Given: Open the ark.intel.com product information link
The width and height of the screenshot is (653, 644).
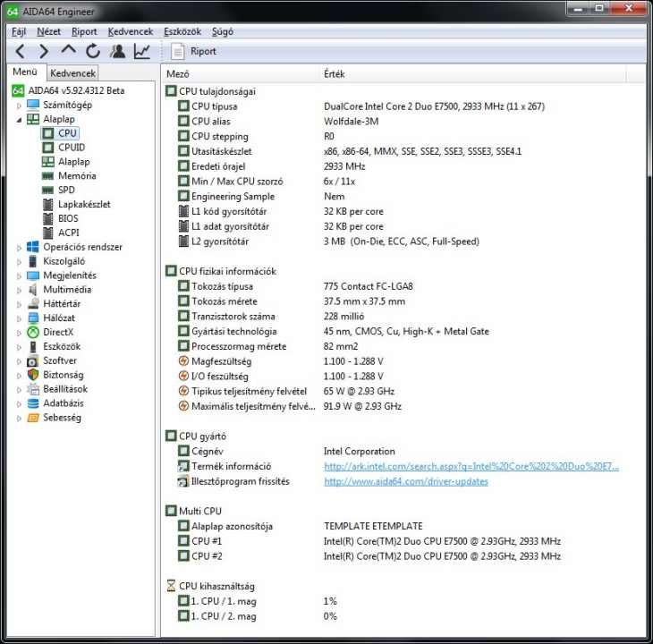Looking at the screenshot, I should [471, 466].
